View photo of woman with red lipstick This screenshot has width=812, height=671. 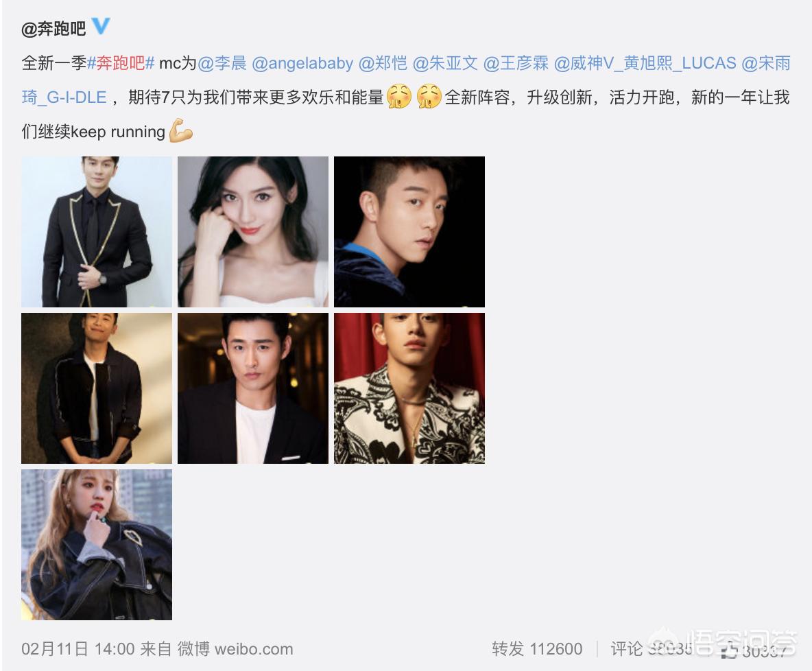click(252, 232)
